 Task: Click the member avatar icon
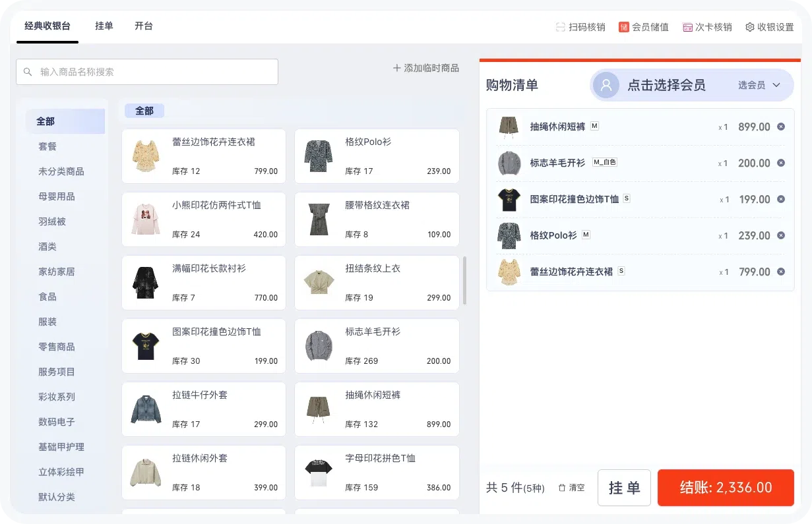606,85
